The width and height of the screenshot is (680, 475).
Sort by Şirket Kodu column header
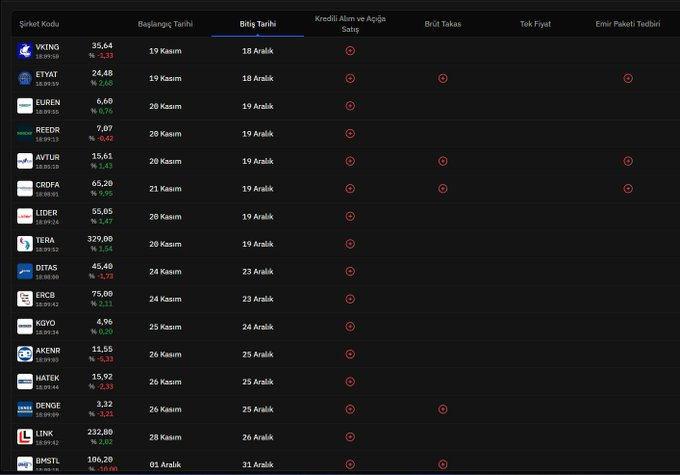pos(39,24)
